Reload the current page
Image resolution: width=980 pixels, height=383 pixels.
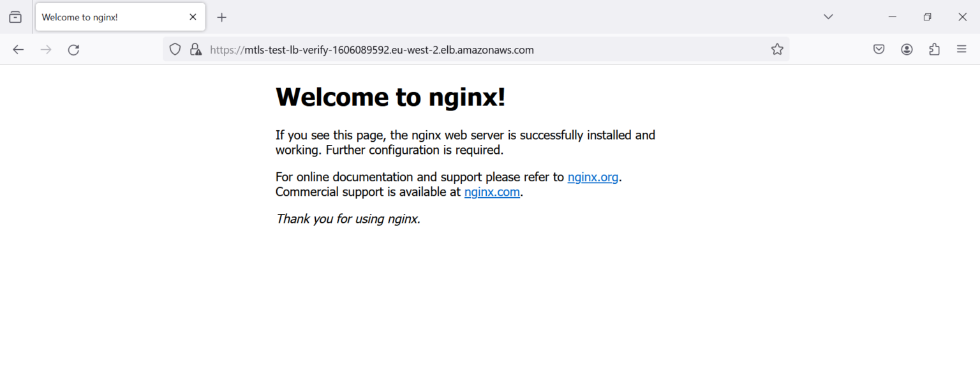(x=74, y=50)
